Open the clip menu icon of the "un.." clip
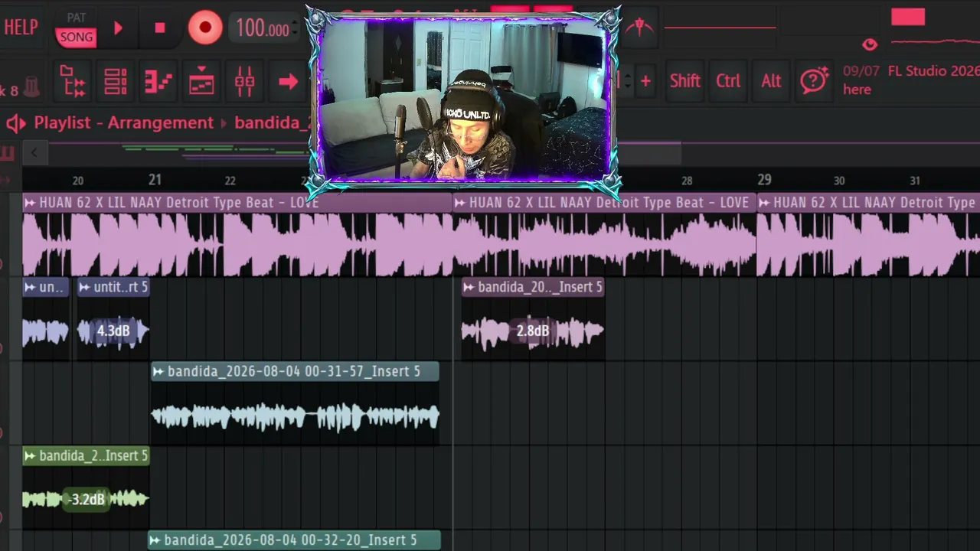 pyautogui.click(x=30, y=287)
